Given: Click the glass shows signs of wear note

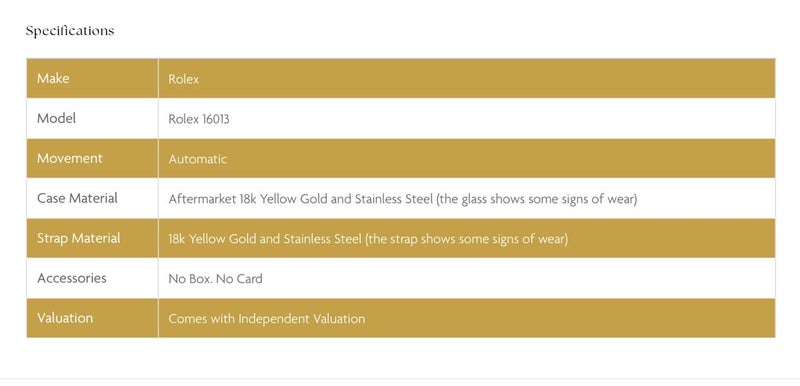Looking at the screenshot, I should coord(537,199).
